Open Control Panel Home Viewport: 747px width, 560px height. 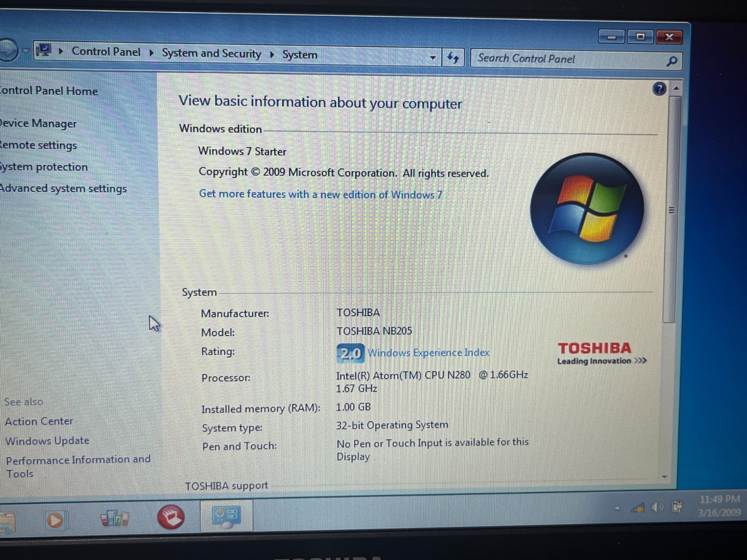tap(49, 91)
